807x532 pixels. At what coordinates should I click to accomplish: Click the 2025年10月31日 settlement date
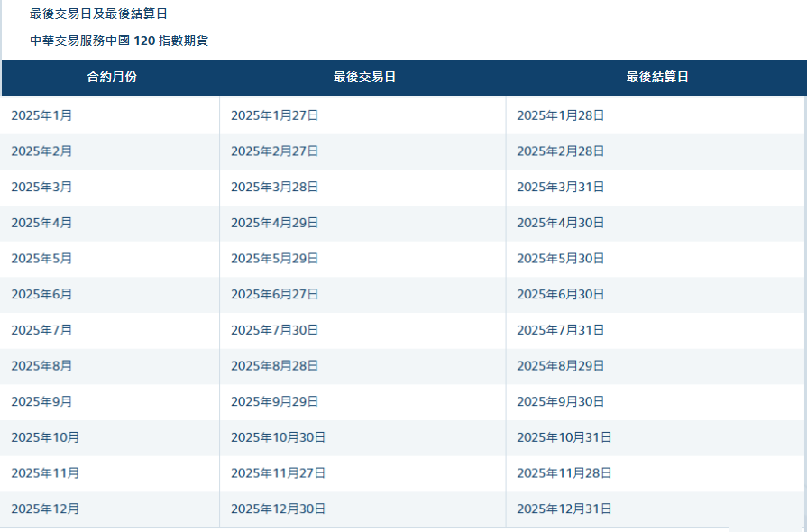click(564, 437)
